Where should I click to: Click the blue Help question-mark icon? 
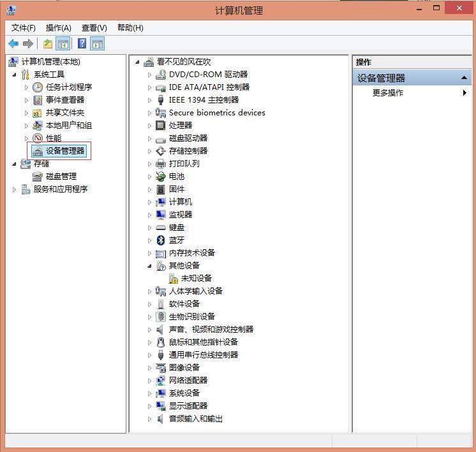(82, 44)
